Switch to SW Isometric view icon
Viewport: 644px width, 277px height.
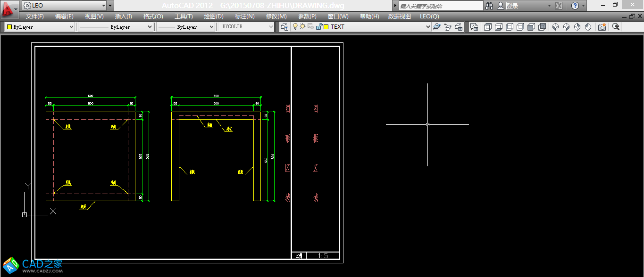[x=555, y=27]
